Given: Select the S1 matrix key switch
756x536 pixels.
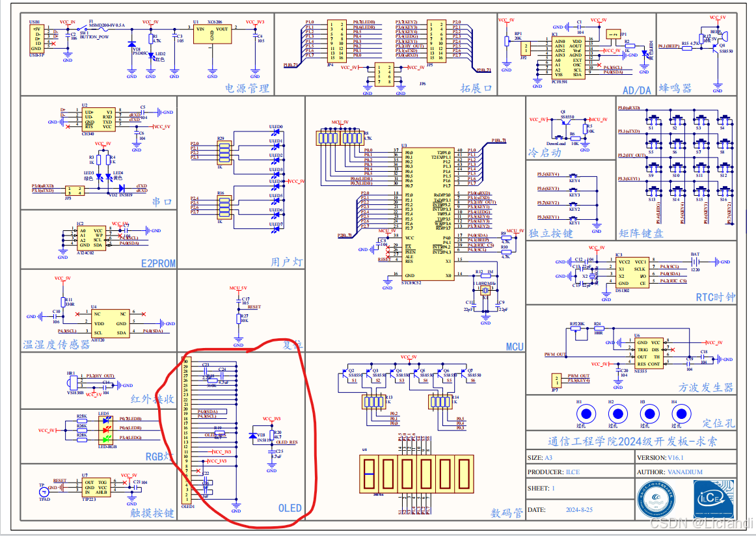Looking at the screenshot, I should pos(653,120).
